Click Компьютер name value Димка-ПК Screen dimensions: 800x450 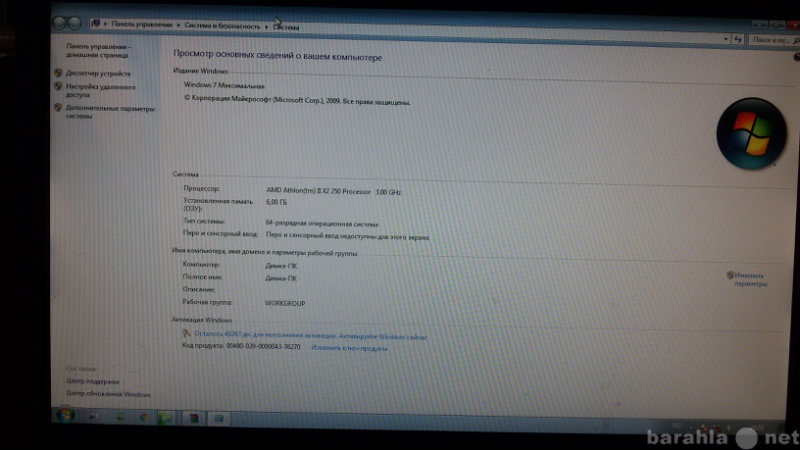point(281,266)
